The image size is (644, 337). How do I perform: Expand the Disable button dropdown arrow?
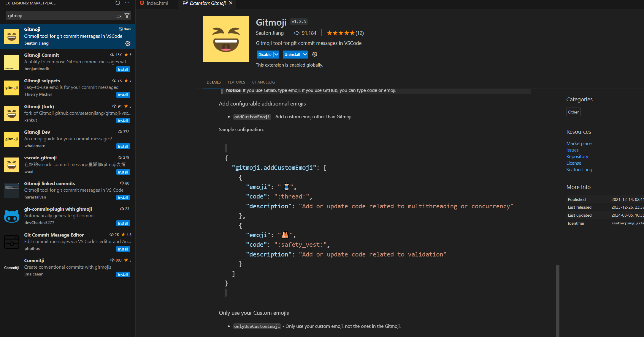276,54
